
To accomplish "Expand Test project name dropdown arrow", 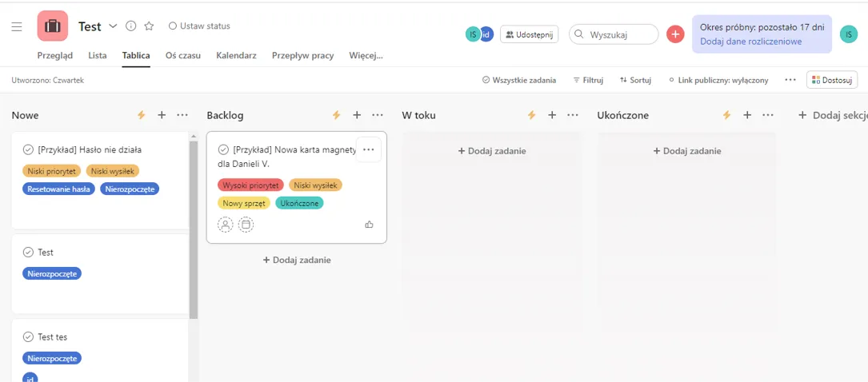I will coord(113,26).
